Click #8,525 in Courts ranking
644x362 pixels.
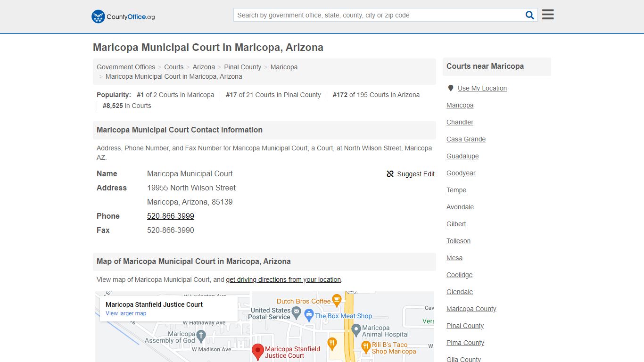click(x=127, y=106)
